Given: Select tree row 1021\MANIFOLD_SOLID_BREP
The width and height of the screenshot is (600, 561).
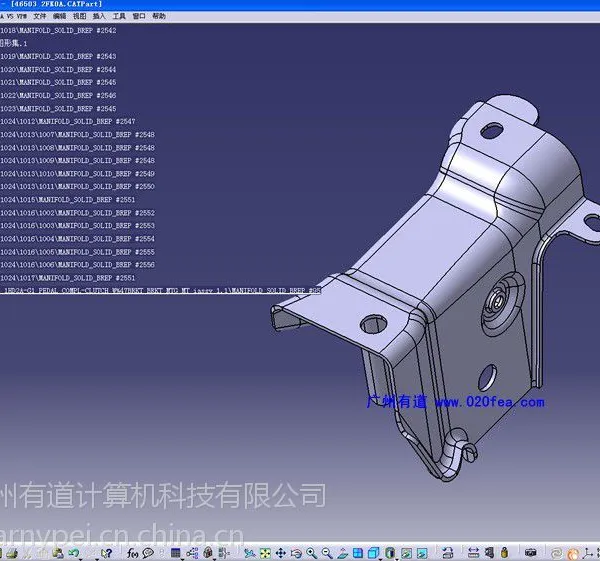Looking at the screenshot, I should pos(58,82).
